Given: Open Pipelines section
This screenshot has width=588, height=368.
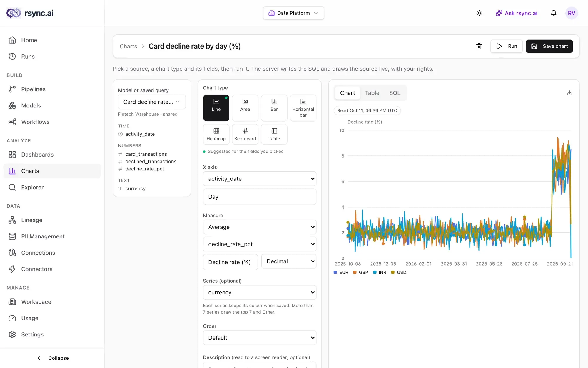Looking at the screenshot, I should (x=52, y=89).
